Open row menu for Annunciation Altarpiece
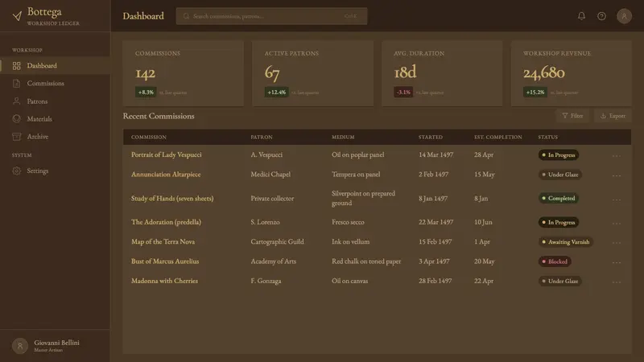 616,175
